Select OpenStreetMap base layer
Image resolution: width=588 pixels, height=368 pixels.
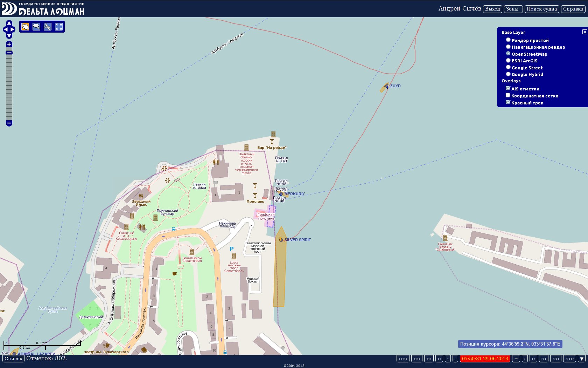pyautogui.click(x=508, y=53)
